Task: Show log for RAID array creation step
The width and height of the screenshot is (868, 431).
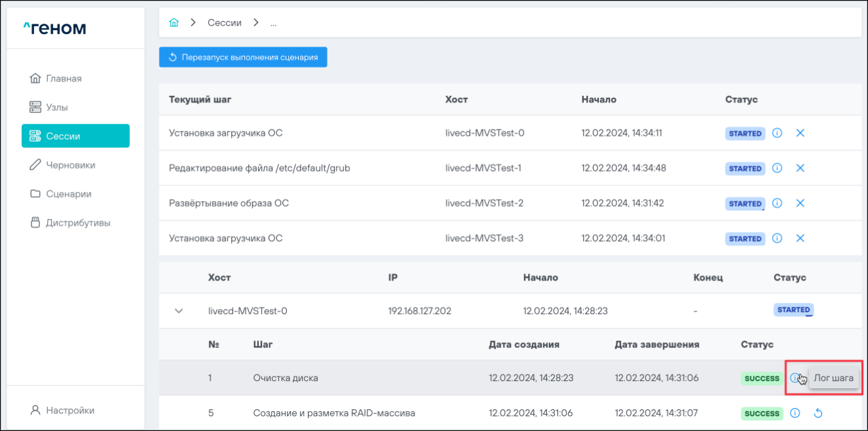Action: click(x=795, y=413)
